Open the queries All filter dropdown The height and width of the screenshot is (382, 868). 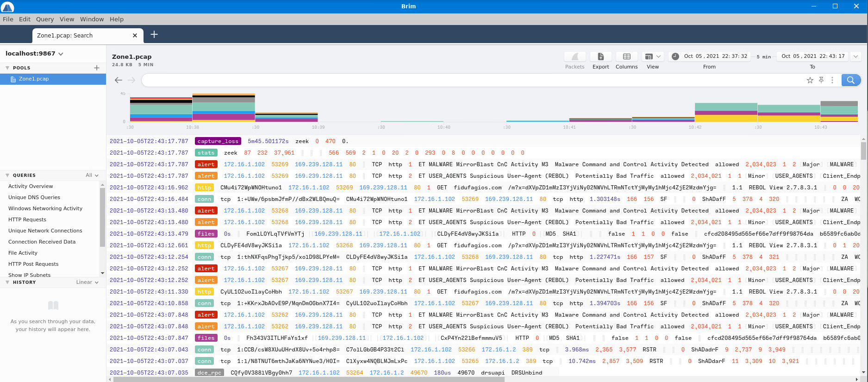(92, 175)
